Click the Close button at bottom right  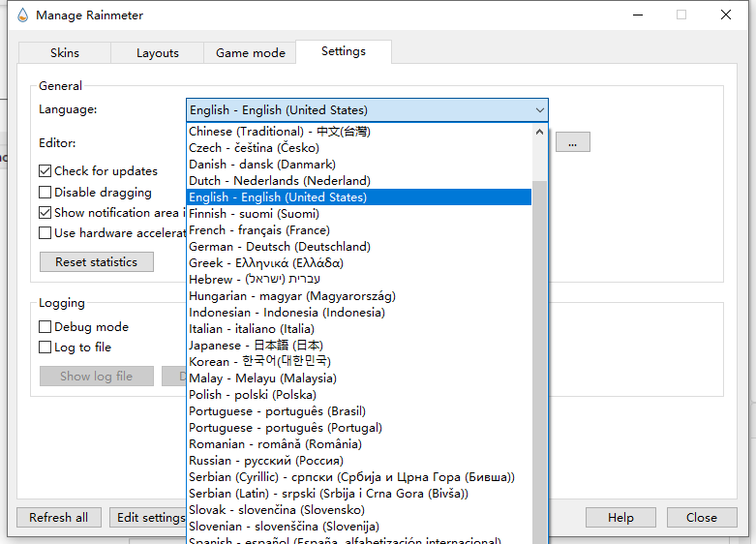pos(701,518)
